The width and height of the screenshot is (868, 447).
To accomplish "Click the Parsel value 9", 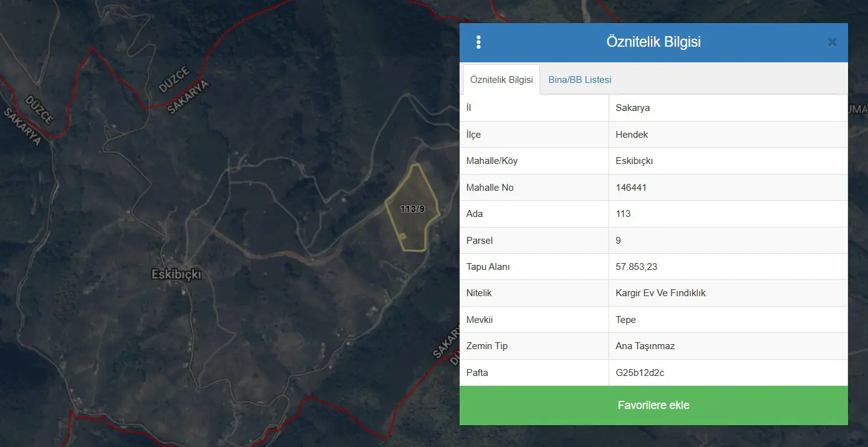I will [618, 241].
